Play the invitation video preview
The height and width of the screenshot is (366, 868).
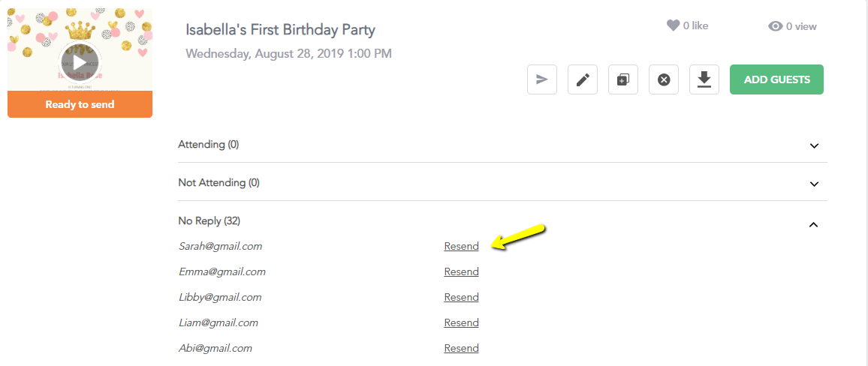point(80,62)
